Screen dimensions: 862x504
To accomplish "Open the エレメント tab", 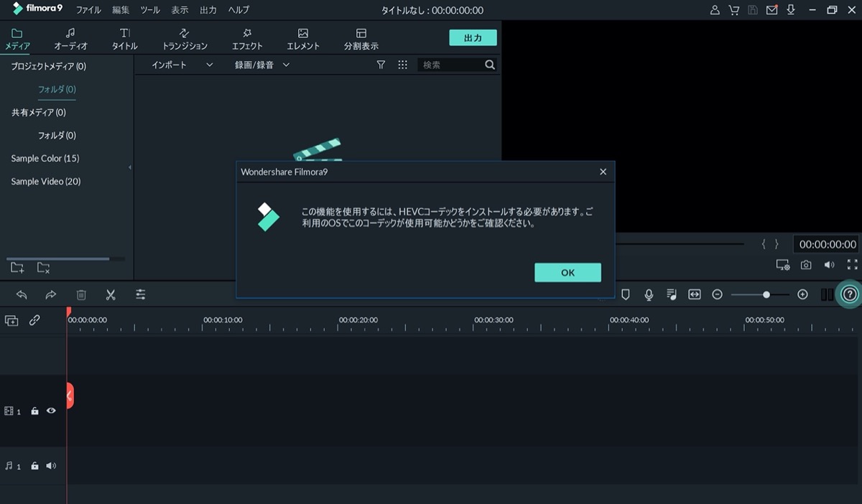I will [x=303, y=39].
